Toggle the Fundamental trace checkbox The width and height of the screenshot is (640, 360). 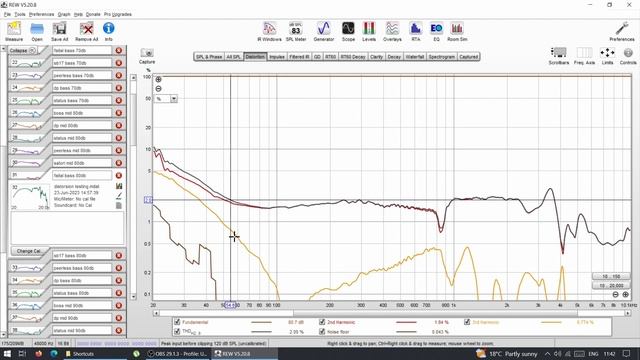177,322
